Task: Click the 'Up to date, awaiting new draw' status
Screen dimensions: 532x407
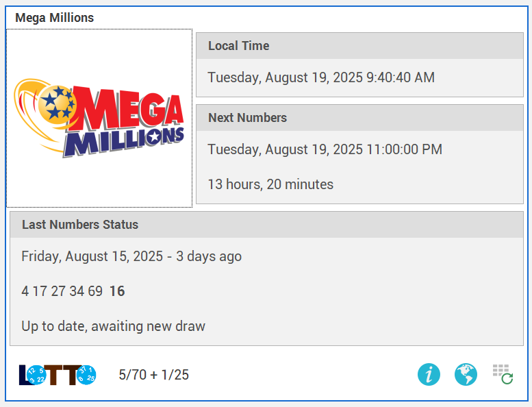Action: click(113, 326)
